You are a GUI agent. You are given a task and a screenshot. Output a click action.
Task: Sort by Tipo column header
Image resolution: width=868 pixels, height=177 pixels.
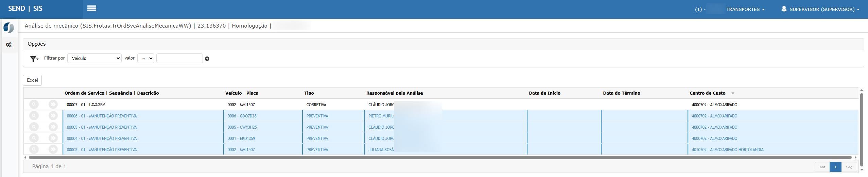pyautogui.click(x=309, y=93)
